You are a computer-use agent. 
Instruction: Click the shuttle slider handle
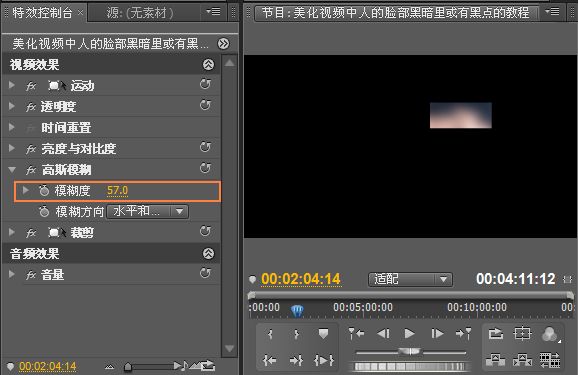(x=410, y=352)
